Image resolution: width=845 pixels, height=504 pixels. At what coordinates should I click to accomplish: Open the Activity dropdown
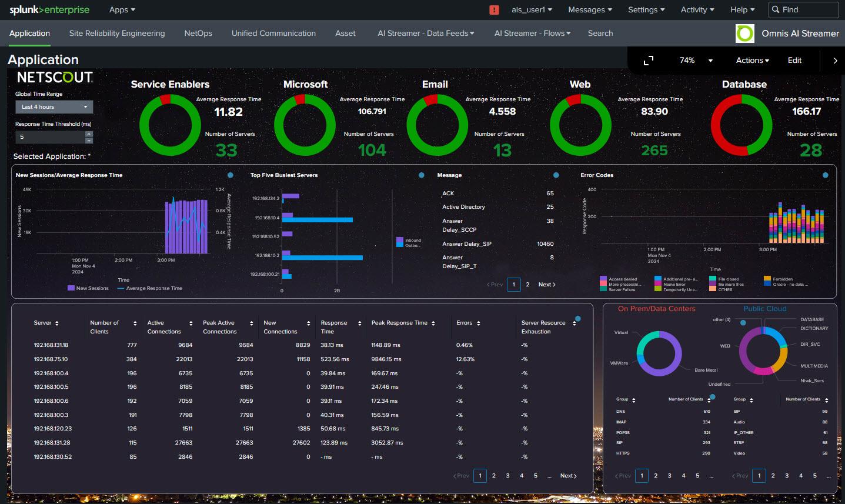pyautogui.click(x=697, y=10)
